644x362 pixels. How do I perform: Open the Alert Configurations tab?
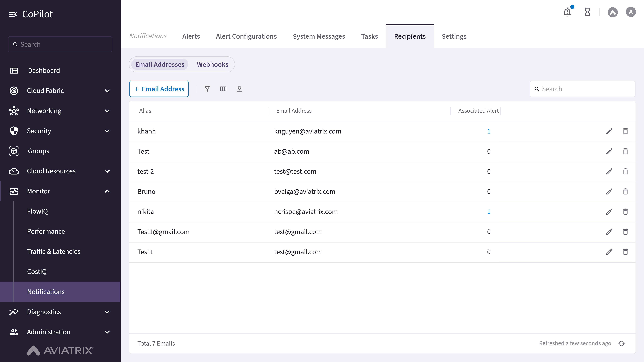[x=246, y=36]
